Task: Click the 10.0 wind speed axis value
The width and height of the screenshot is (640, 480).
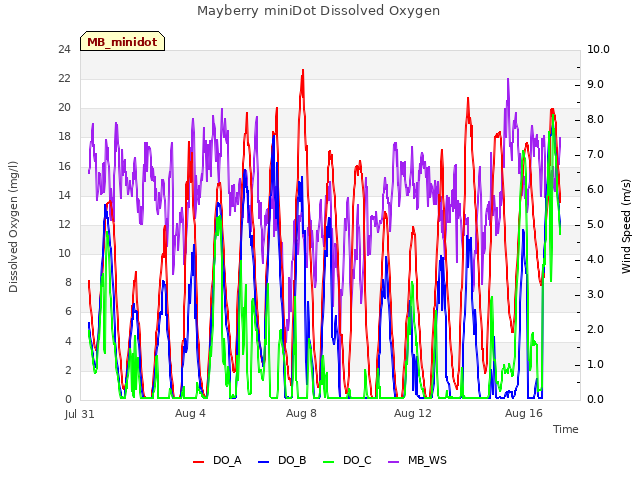Action: pyautogui.click(x=598, y=50)
